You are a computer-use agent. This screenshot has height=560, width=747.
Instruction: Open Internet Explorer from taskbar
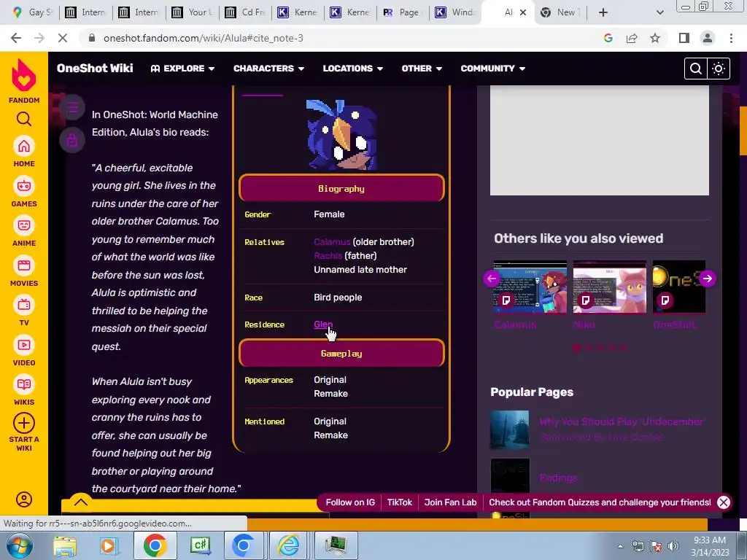click(289, 546)
